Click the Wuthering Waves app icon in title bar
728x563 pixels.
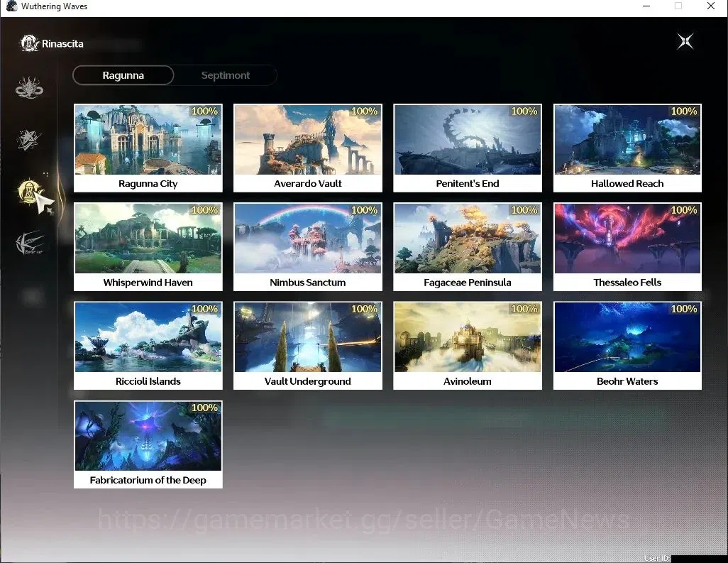click(11, 6)
